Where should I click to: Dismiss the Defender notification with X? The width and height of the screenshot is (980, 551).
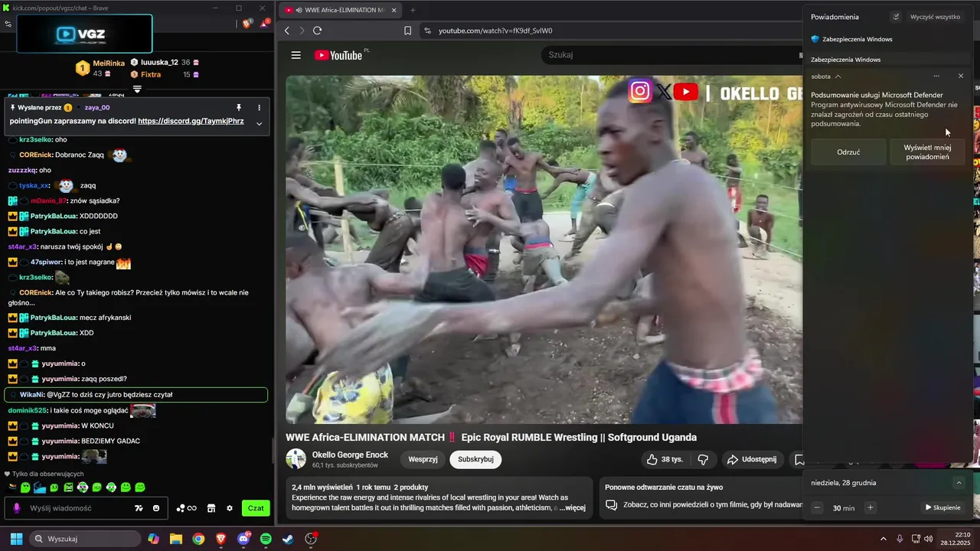click(x=961, y=77)
